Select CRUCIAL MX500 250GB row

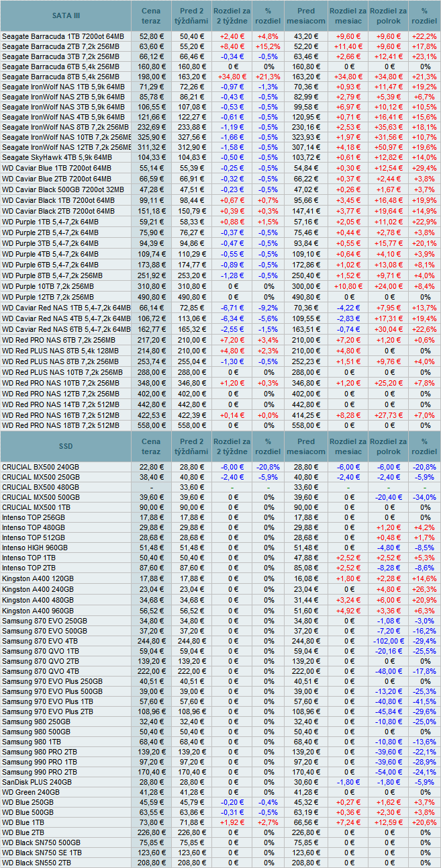[x=220, y=476]
